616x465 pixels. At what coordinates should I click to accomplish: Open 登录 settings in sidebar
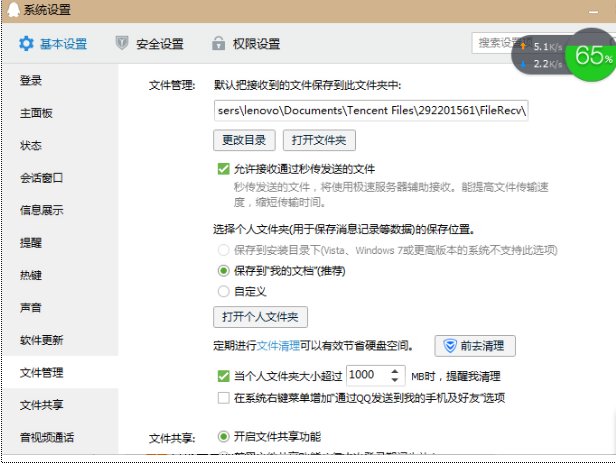click(x=62, y=81)
